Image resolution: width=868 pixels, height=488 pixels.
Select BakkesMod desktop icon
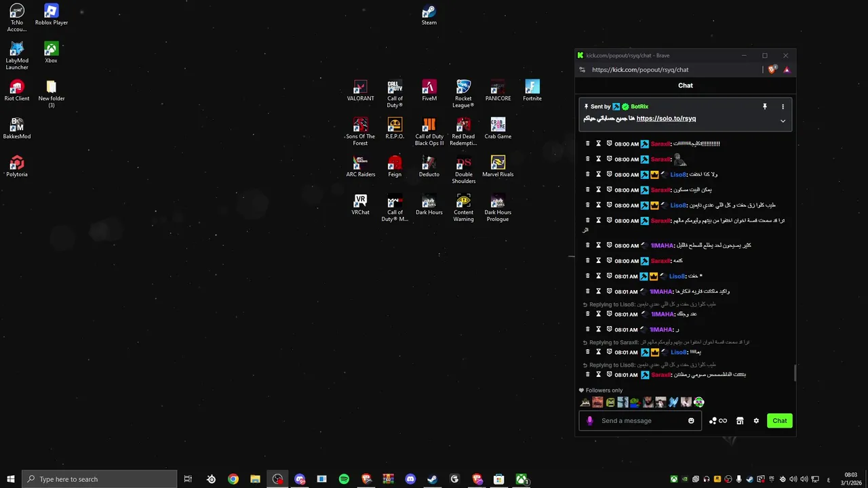pyautogui.click(x=17, y=129)
